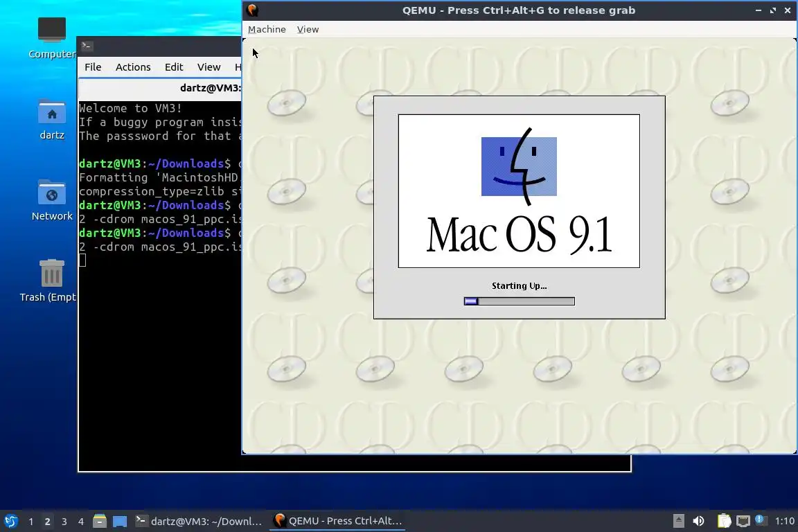Switch to workspace 3
Viewport: 798px width, 532px height.
(x=64, y=522)
